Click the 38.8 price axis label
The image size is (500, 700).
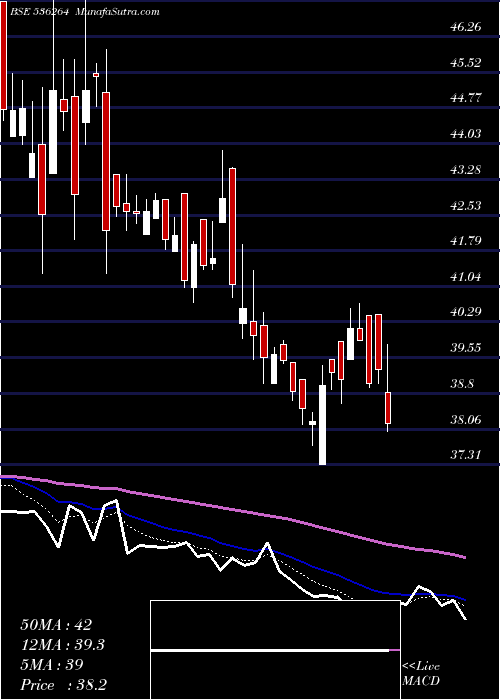[x=462, y=383]
